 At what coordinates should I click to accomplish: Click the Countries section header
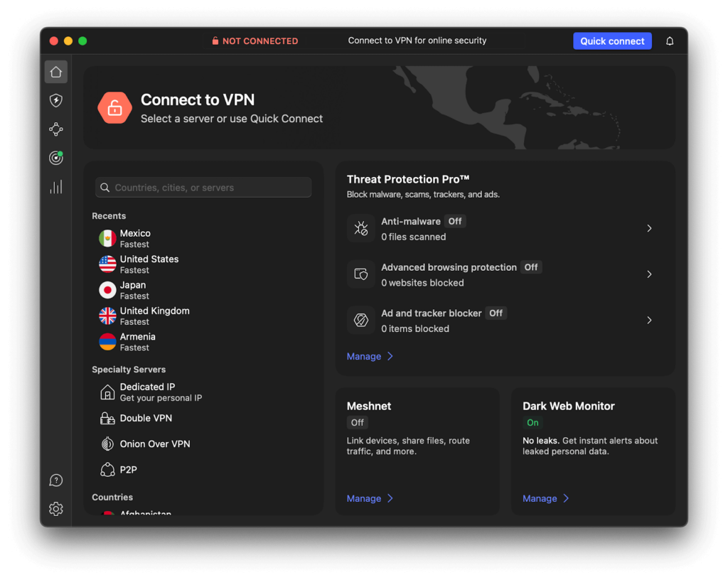(112, 497)
